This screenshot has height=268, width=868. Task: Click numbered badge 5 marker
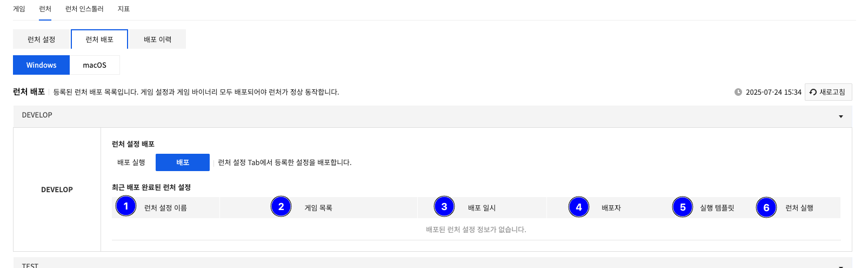pyautogui.click(x=683, y=207)
